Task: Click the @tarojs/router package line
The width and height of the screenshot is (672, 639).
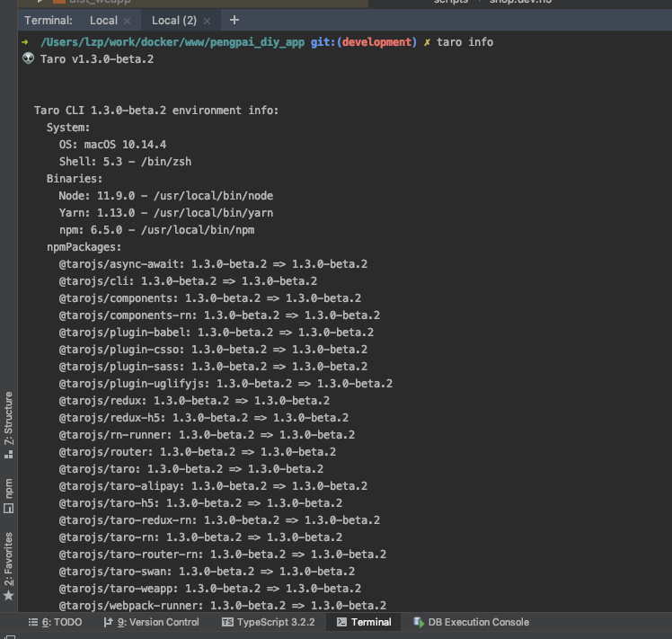Action: [x=197, y=452]
